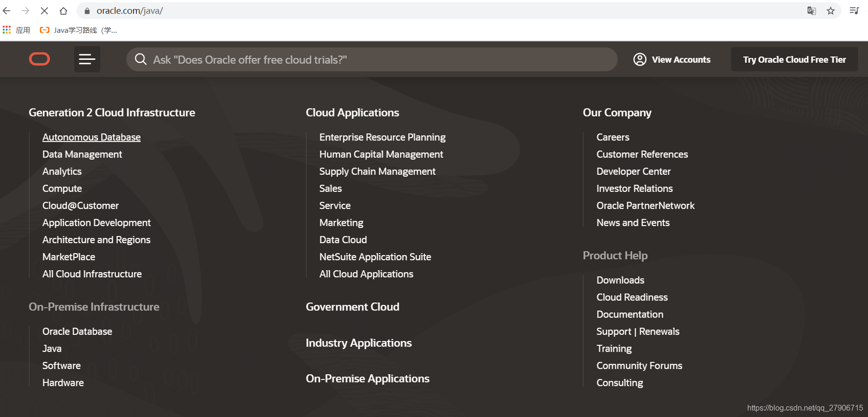This screenshot has width=868, height=417.
Task: Open NetSuite Application Suite link
Action: pyautogui.click(x=375, y=257)
